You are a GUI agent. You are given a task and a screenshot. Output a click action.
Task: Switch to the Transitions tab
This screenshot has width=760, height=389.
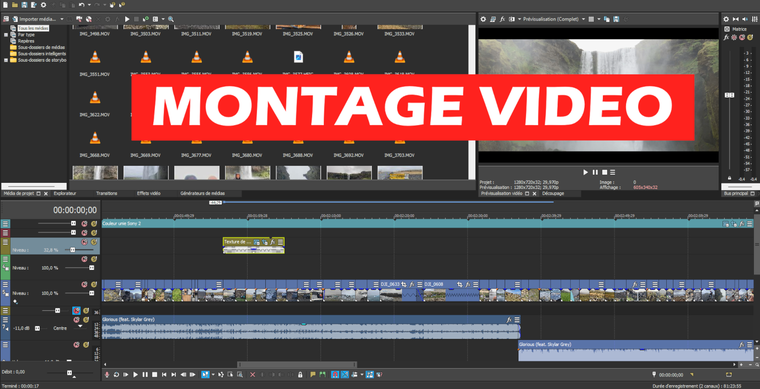(x=107, y=193)
